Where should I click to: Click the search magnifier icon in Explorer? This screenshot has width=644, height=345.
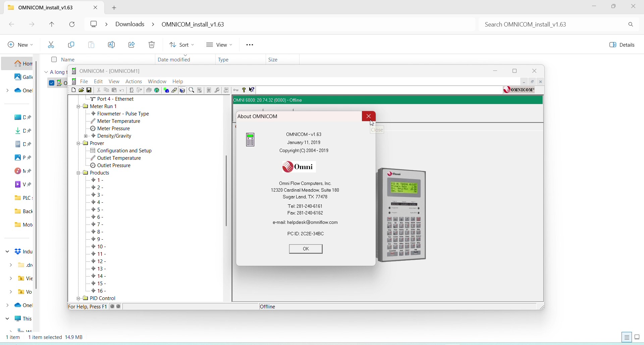[631, 24]
